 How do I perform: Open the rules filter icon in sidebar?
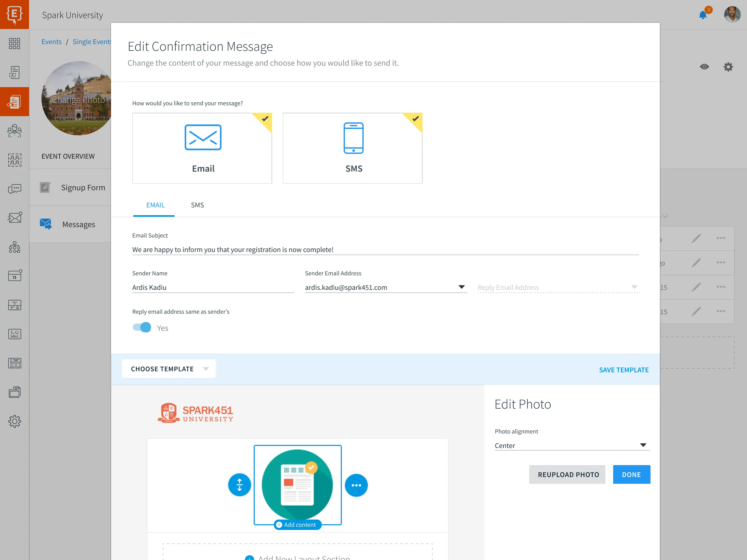point(15,305)
